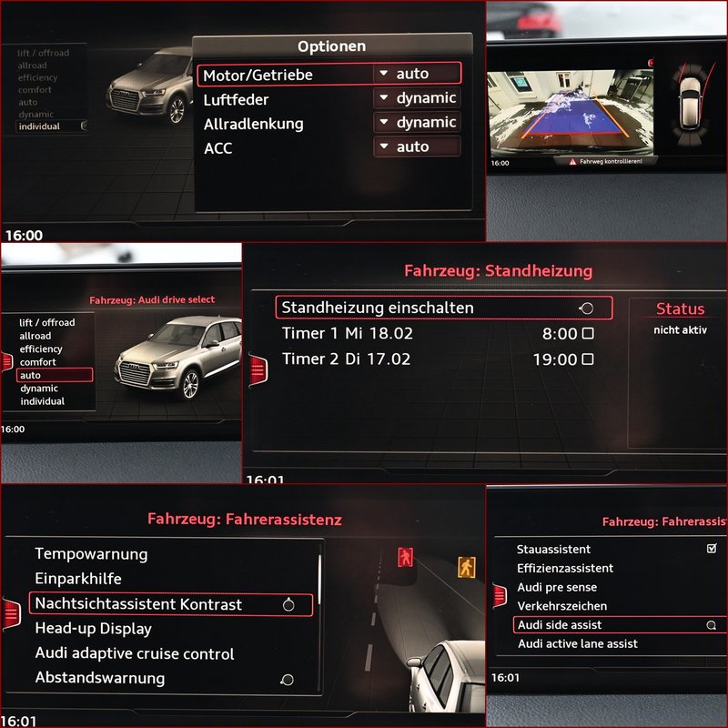Choose Head-up Display menu entry

[x=93, y=629]
